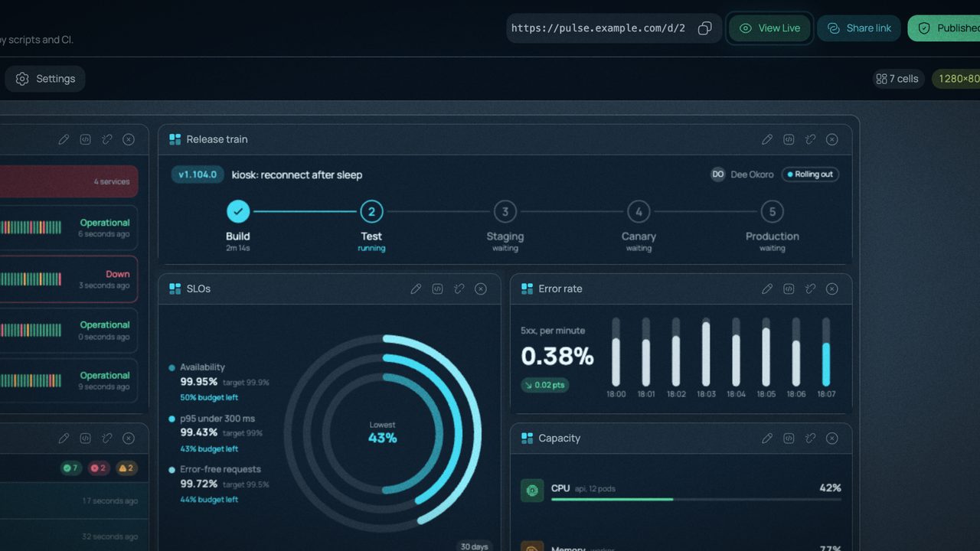
Task: Unlink the Capacity cell
Action: 811,438
